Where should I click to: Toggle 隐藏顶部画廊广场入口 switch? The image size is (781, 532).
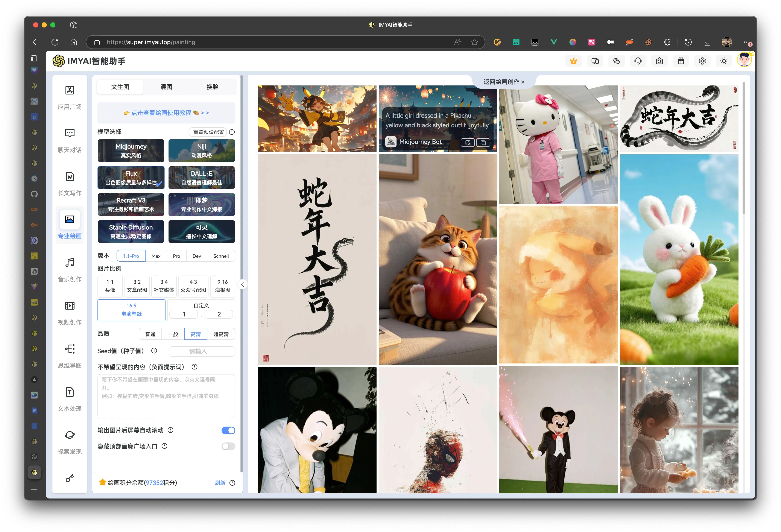tap(228, 446)
